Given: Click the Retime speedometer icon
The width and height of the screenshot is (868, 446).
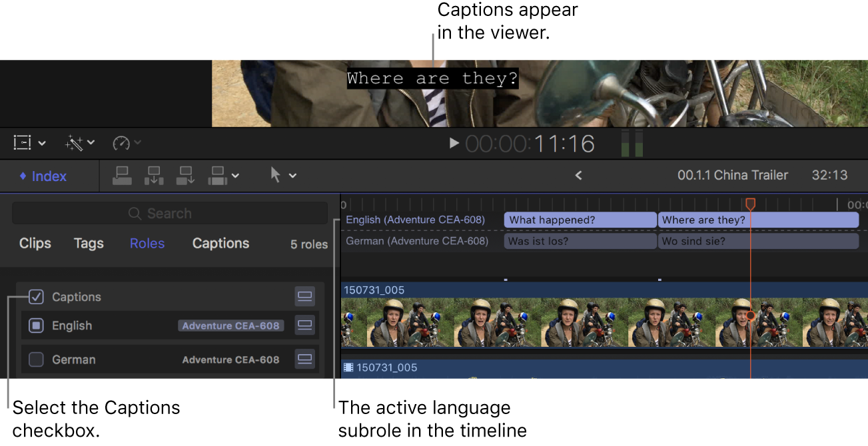Looking at the screenshot, I should [121, 142].
